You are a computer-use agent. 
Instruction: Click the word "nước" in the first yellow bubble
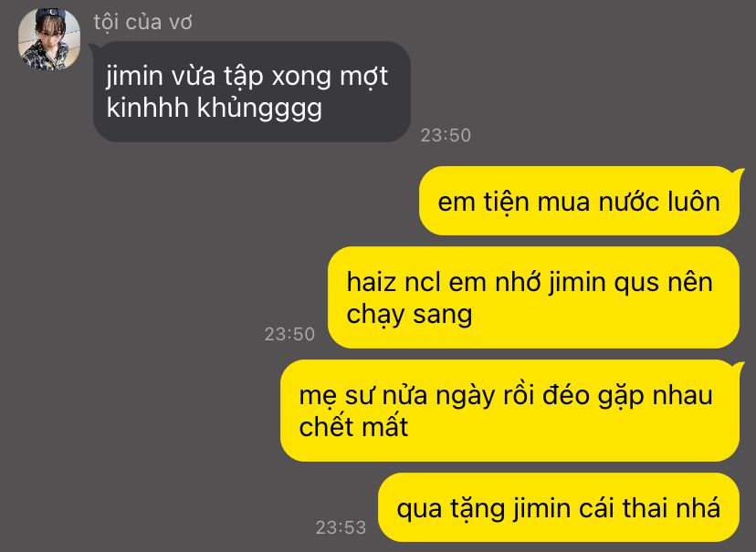(629, 202)
